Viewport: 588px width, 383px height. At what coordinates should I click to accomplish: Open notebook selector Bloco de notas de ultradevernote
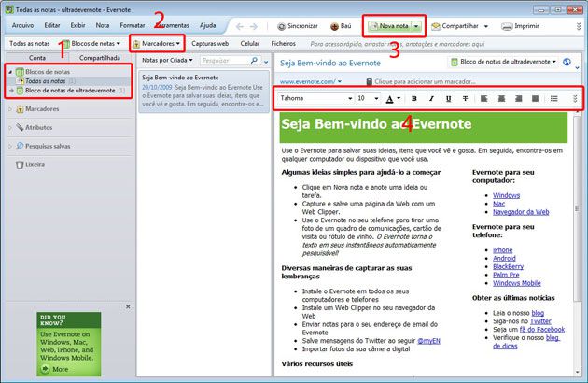point(503,62)
